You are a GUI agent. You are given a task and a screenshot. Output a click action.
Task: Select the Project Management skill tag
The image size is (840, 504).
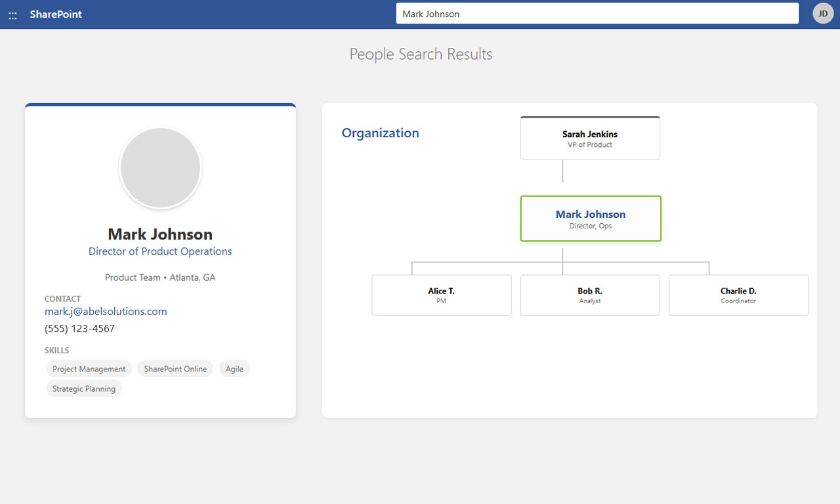[x=89, y=368]
